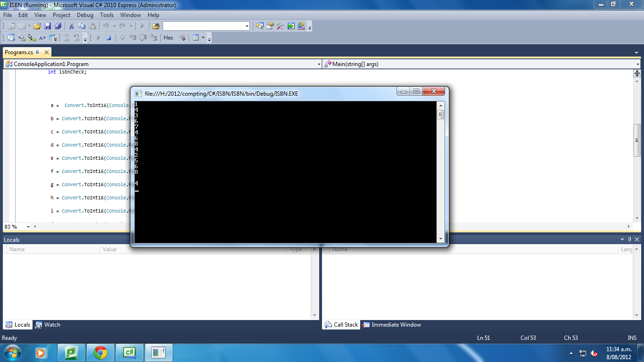Select the Program.cs tab
The image size is (644, 362).
(x=20, y=52)
